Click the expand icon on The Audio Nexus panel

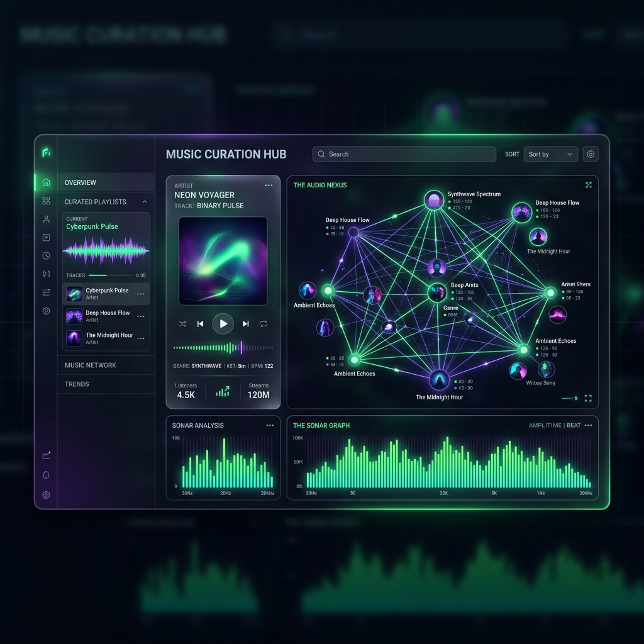coord(589,184)
